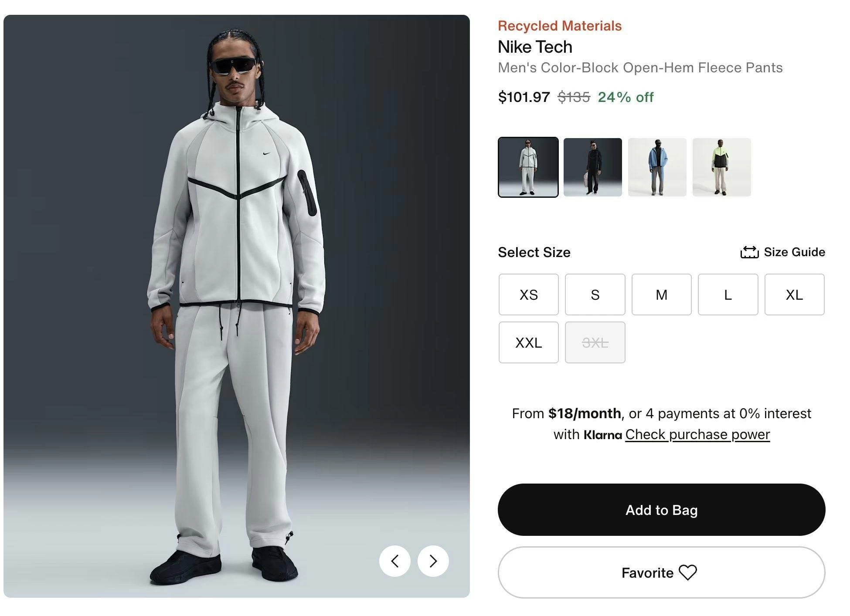Image resolution: width=850 pixels, height=616 pixels.
Task: Select size XS
Action: click(x=528, y=294)
